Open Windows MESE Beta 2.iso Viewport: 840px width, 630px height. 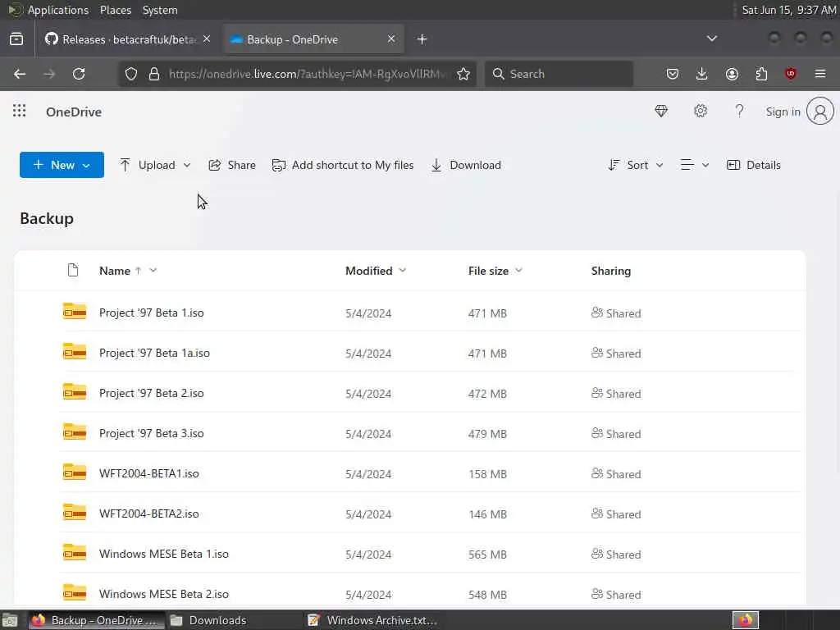click(x=164, y=594)
